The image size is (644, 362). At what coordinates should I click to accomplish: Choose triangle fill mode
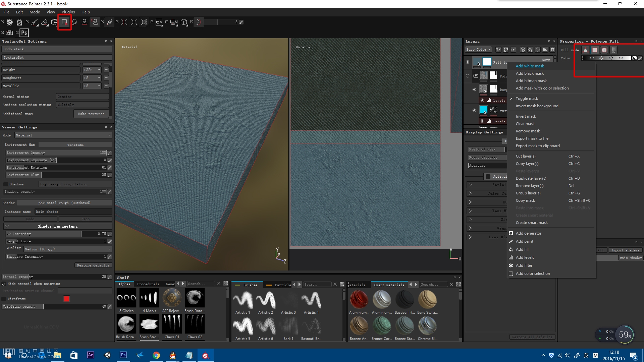[585, 50]
